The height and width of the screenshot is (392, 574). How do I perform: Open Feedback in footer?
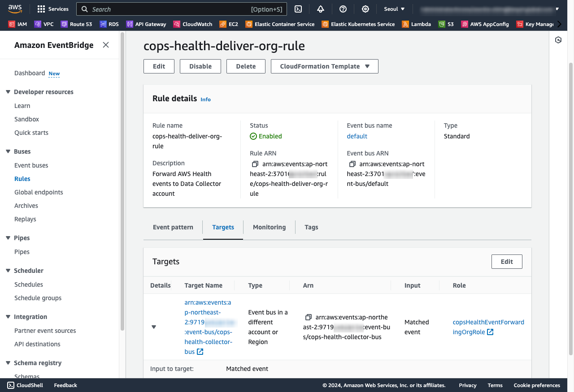point(65,385)
